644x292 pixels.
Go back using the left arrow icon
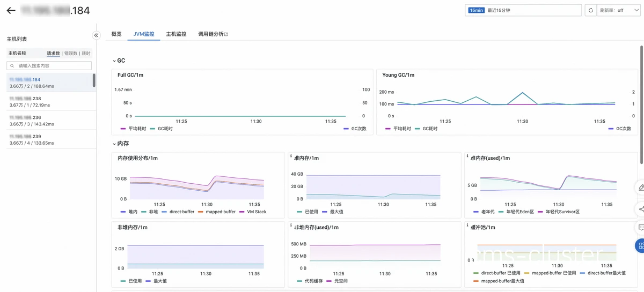tap(11, 10)
